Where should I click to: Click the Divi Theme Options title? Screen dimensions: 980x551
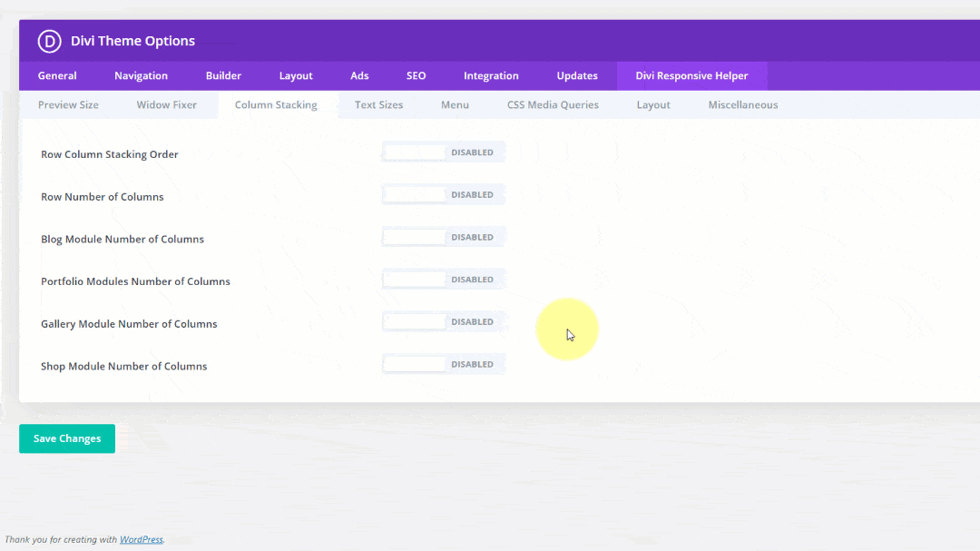[x=132, y=41]
